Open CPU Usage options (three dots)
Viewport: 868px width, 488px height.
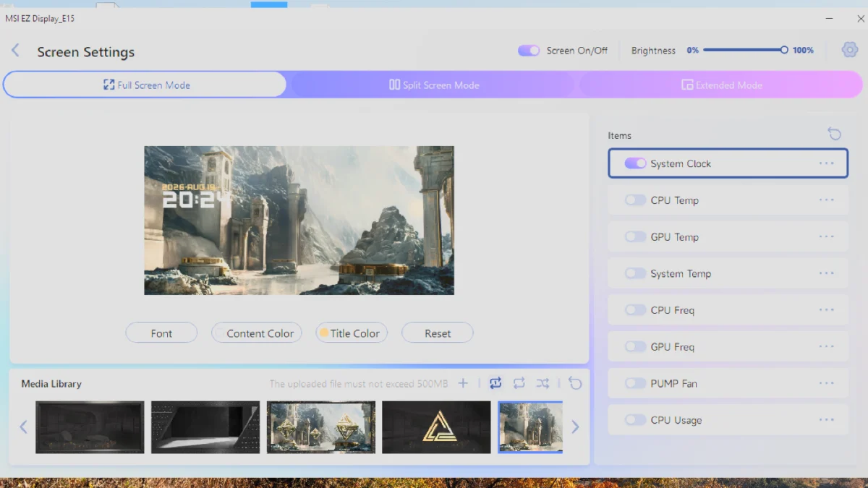point(827,420)
